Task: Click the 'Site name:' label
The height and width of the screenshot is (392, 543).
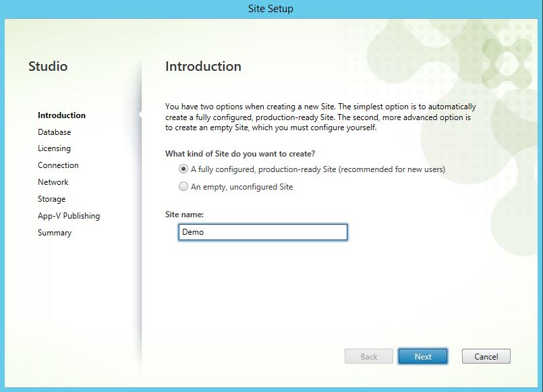Action: click(184, 214)
